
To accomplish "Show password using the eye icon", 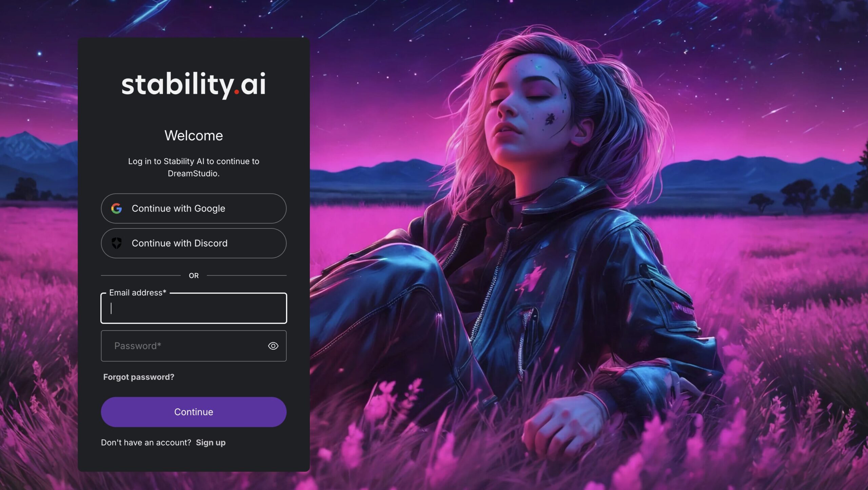I will [273, 346].
